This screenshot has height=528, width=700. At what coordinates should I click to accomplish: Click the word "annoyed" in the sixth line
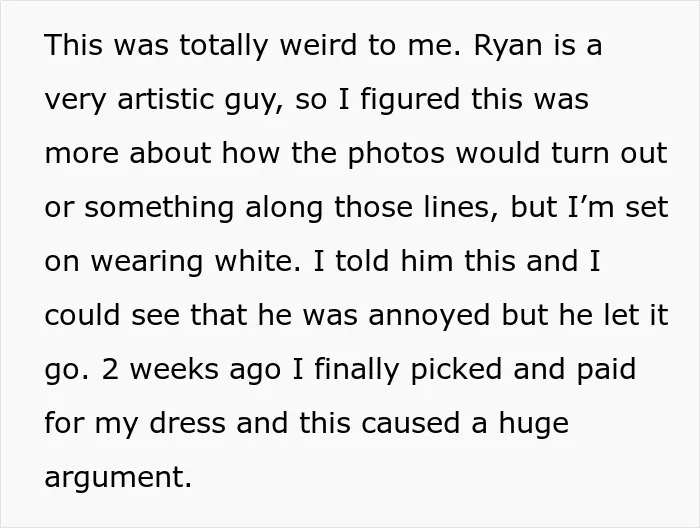(429, 316)
